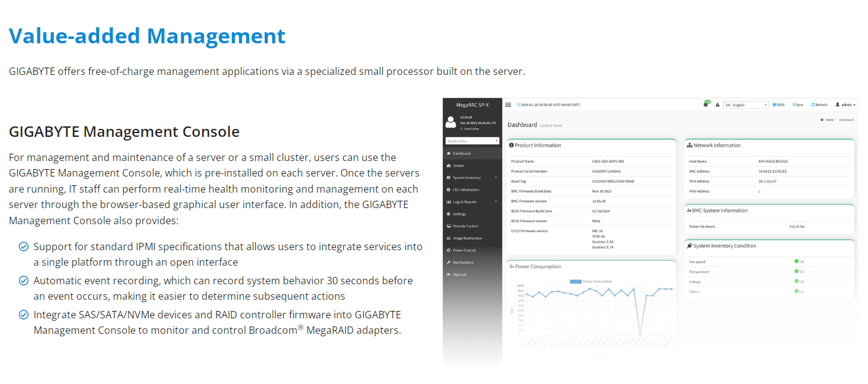Click Host Name value AMI74563CB13EEE

(x=773, y=161)
